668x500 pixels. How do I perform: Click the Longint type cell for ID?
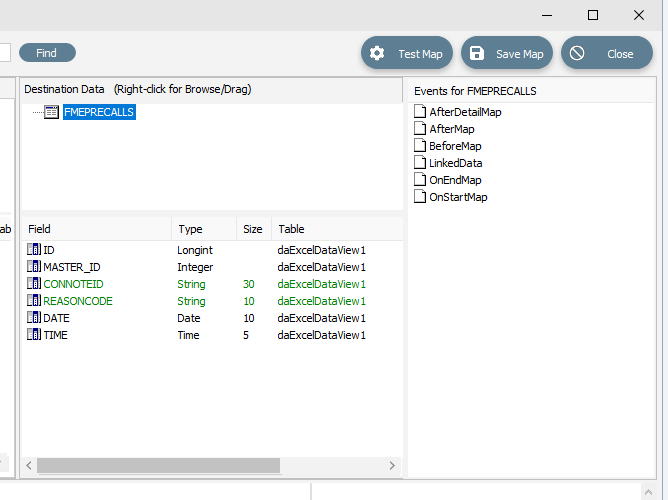[x=195, y=250]
